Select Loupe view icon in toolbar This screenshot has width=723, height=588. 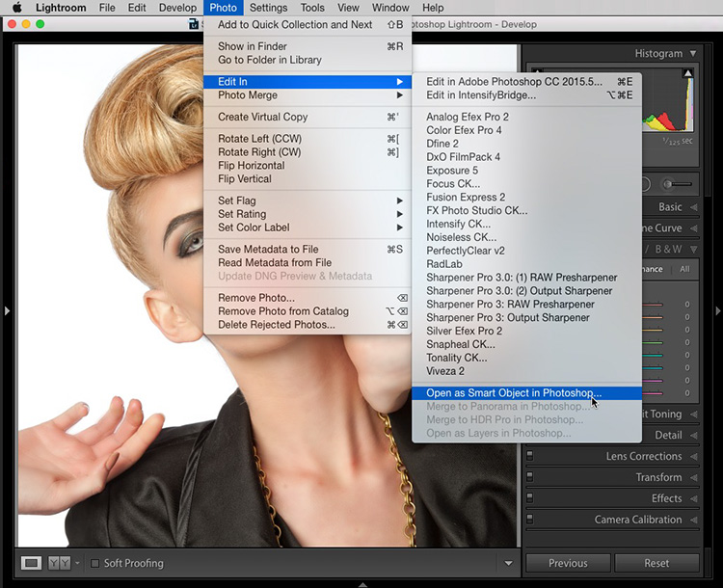point(32,563)
